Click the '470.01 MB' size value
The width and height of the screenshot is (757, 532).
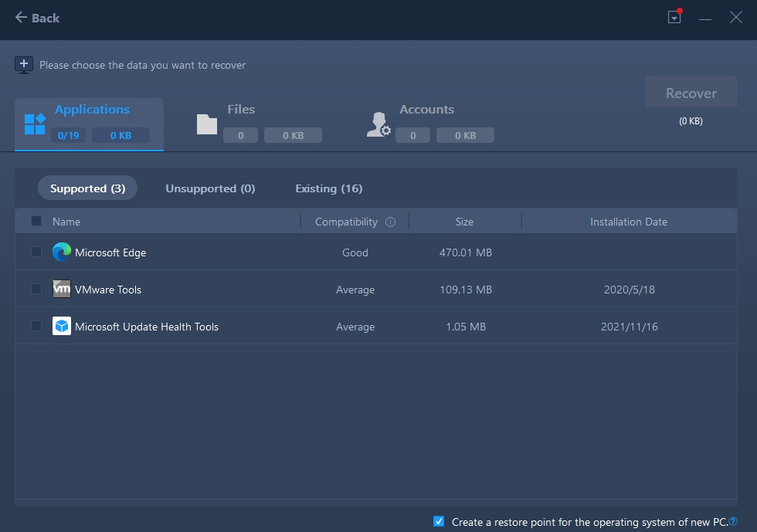(465, 252)
